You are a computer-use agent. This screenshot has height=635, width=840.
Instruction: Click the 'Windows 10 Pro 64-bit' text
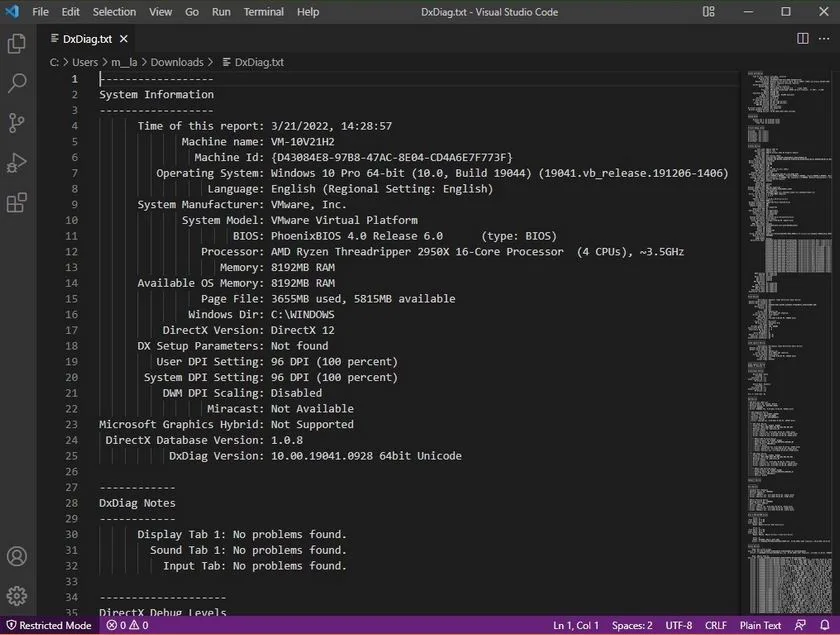[x=338, y=173]
